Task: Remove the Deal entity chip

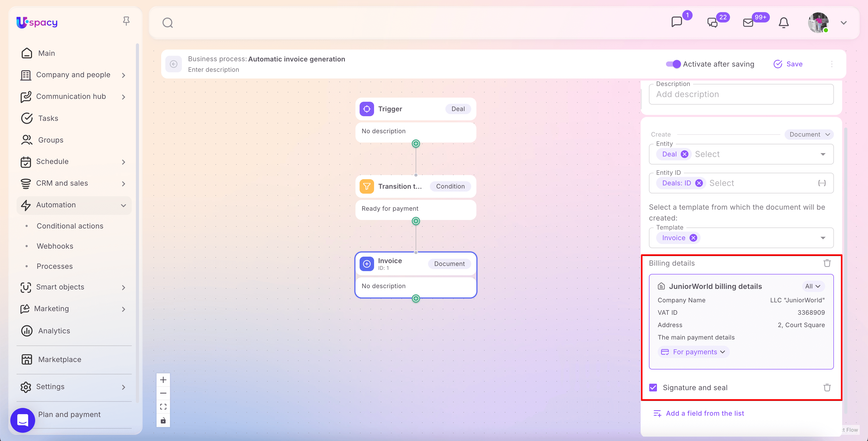Action: point(684,154)
